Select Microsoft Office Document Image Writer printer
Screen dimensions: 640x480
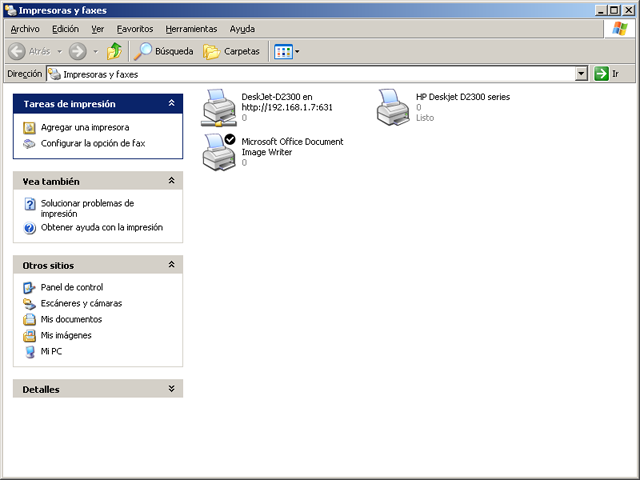click(219, 151)
